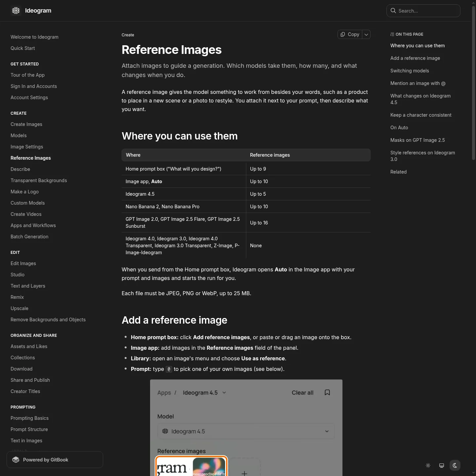Click the Ideogram logo icon

(x=16, y=11)
